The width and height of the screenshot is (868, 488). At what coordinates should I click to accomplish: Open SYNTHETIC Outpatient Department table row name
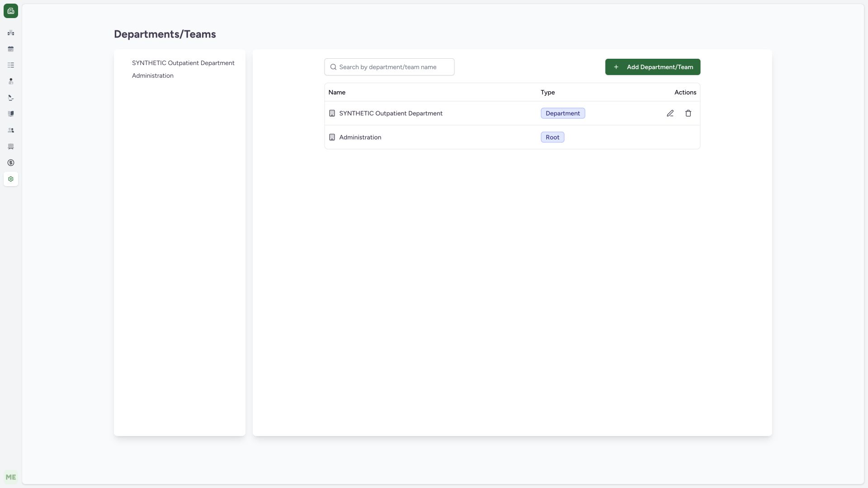click(x=391, y=113)
